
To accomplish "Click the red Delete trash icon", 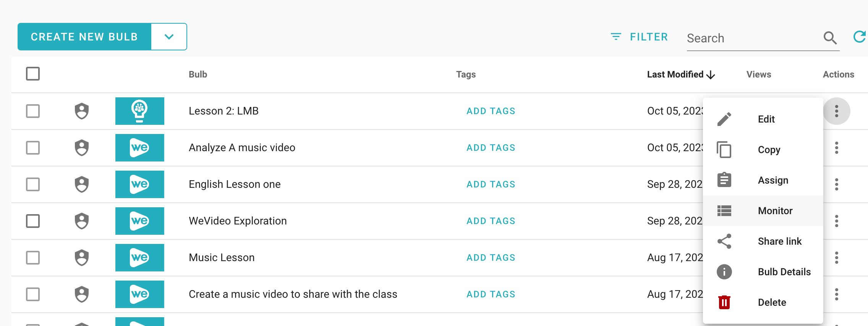I will (724, 302).
